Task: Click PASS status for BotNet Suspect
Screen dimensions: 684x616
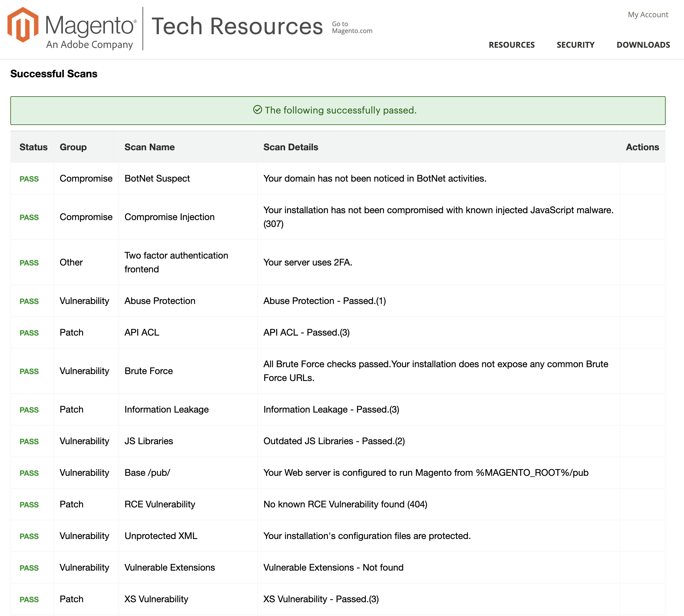Action: click(x=29, y=179)
